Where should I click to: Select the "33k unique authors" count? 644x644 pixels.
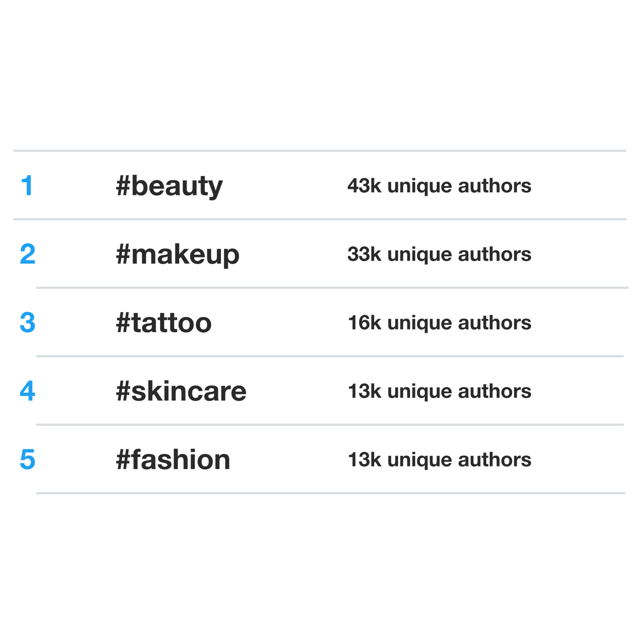pyautogui.click(x=439, y=255)
